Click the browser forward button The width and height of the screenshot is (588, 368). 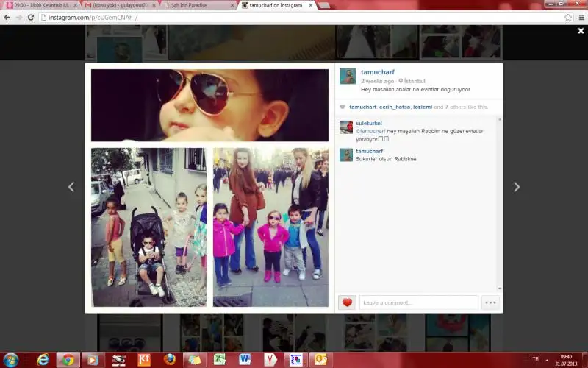[19, 17]
